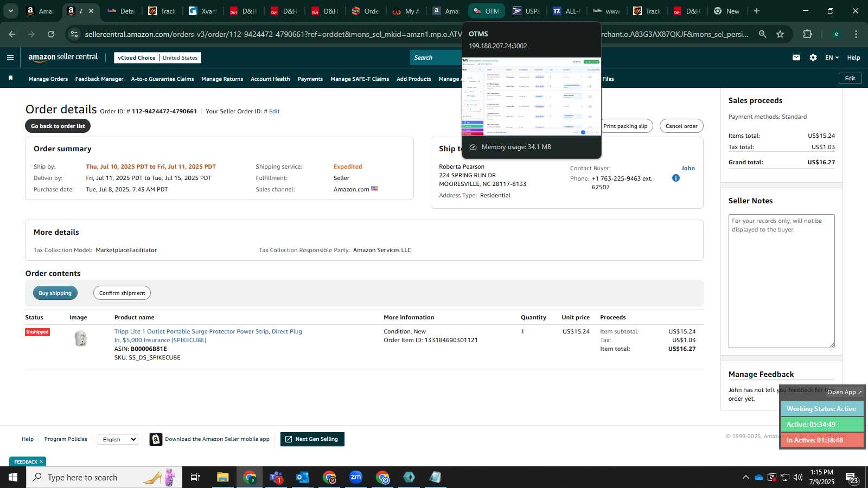Open the Tripp Lite product link
Screen dimensions: 868x488
pos(208,336)
